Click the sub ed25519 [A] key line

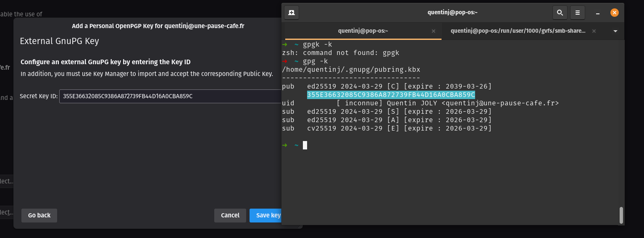pyautogui.click(x=386, y=120)
